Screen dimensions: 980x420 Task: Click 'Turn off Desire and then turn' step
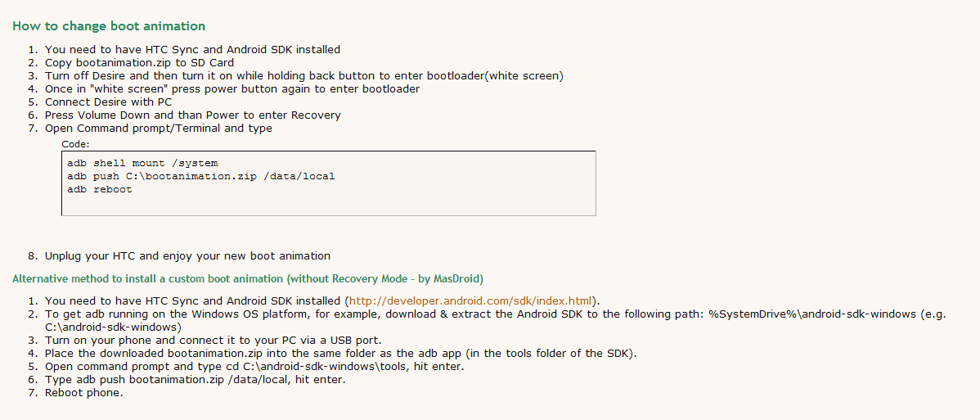pos(303,76)
